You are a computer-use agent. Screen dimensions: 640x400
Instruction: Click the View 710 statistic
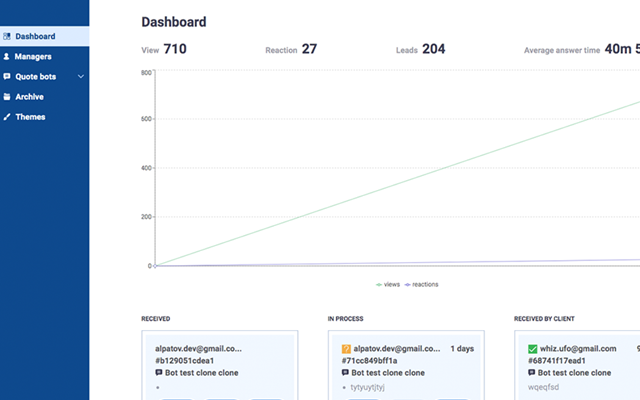click(164, 49)
